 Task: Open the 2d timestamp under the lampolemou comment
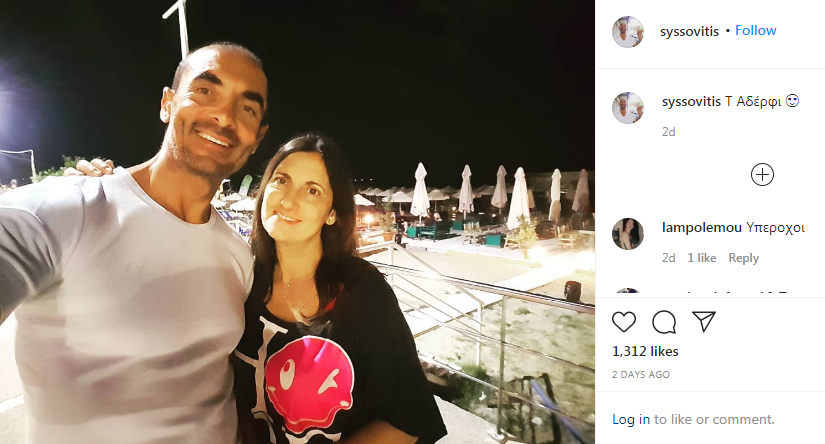(x=669, y=258)
